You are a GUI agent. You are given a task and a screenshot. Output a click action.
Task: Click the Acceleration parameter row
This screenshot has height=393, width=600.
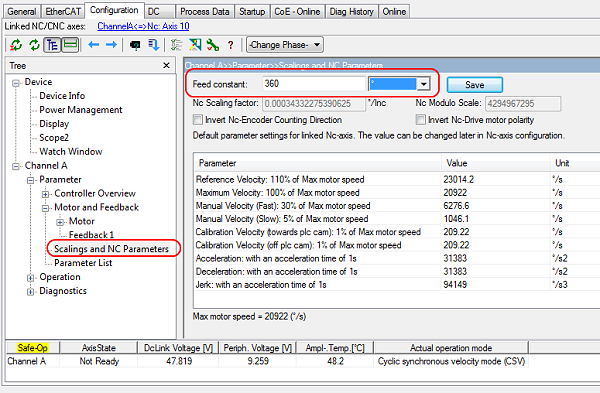[397, 258]
